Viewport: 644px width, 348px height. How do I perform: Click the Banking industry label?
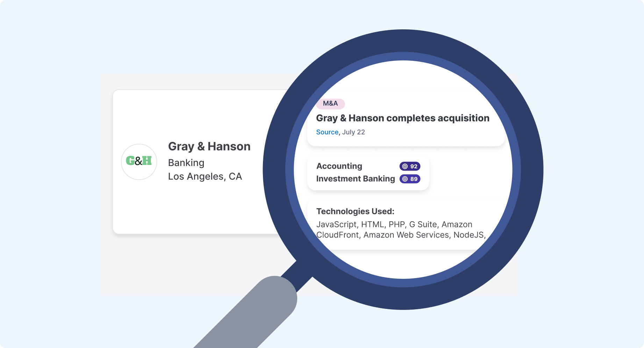[x=186, y=163]
